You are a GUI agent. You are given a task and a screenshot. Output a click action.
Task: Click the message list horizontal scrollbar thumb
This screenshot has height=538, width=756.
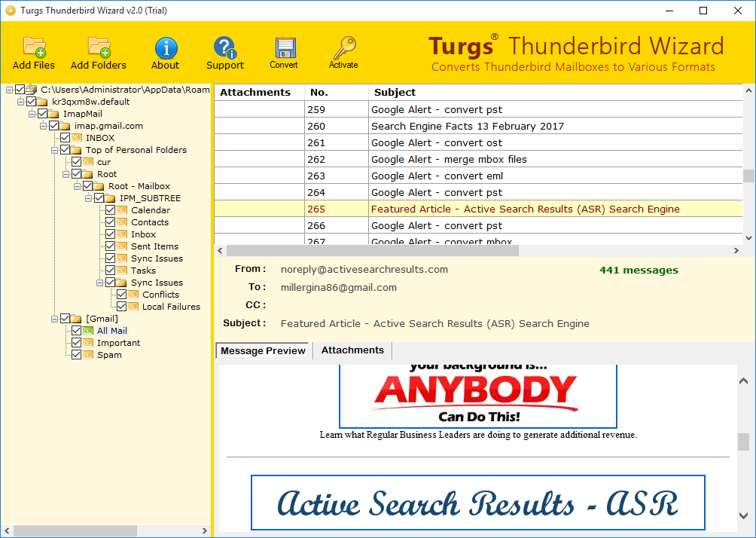pyautogui.click(x=372, y=251)
